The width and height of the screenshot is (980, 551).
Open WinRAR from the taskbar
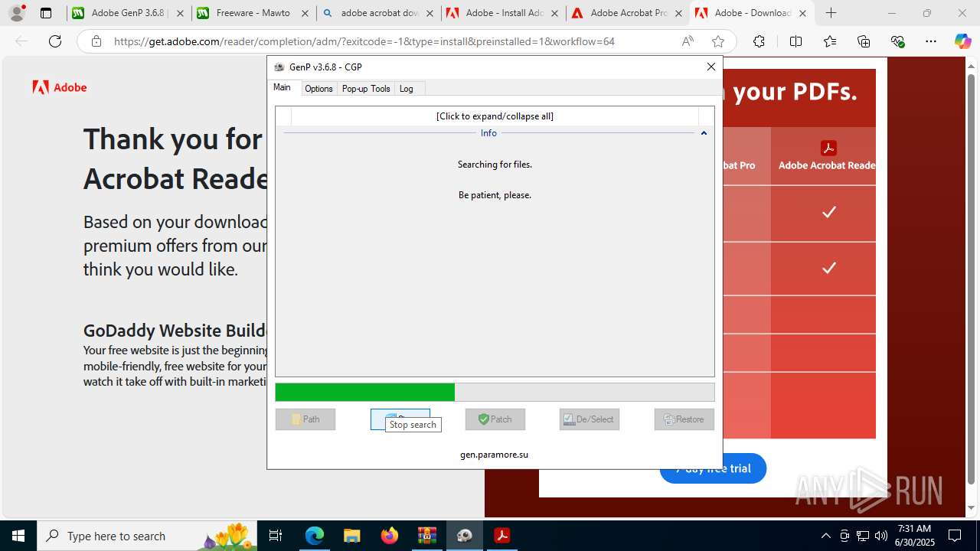pyautogui.click(x=426, y=536)
